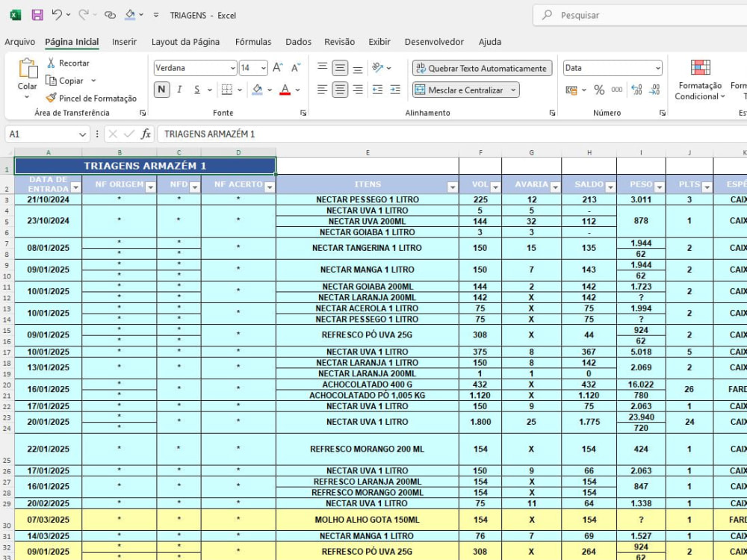Toggle italic I formatting

pyautogui.click(x=179, y=90)
